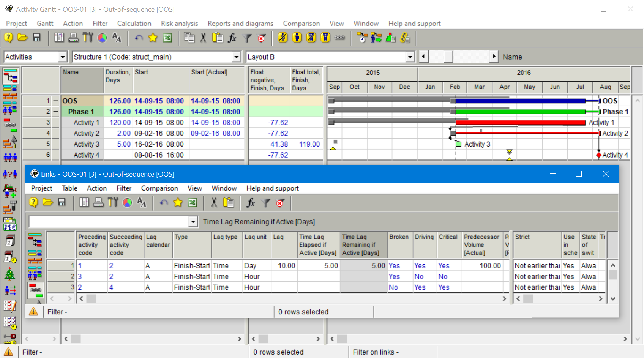Screen dimensions: 644x358
Task: Open the Calculation menu
Action: [x=134, y=24]
